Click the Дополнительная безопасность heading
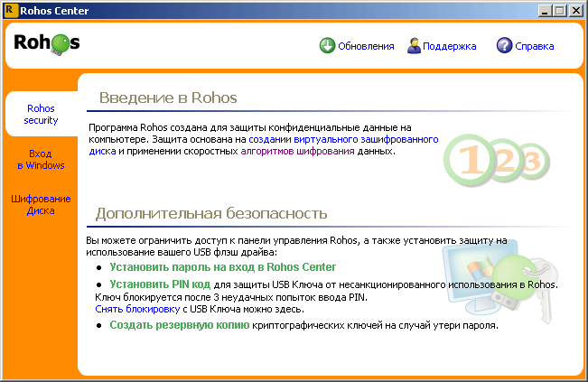The width and height of the screenshot is (588, 382). tap(211, 213)
